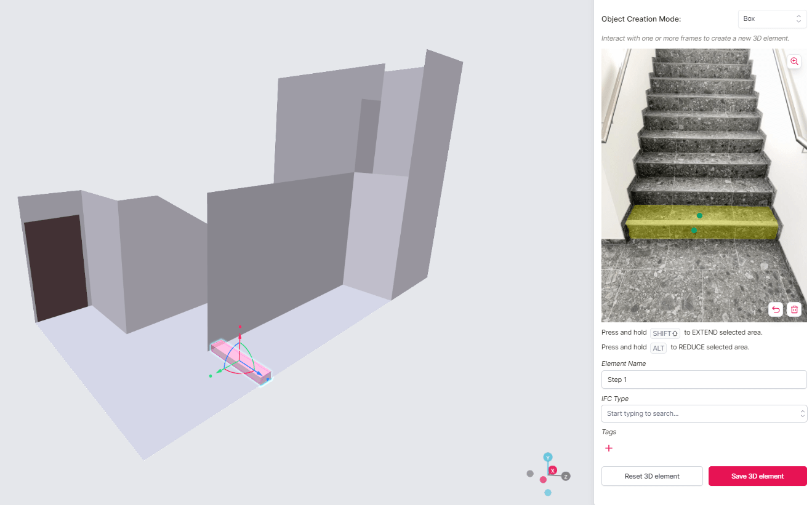Click the red vertical arrow of the transform gizmo
Screen dimensions: 812x505
240,336
